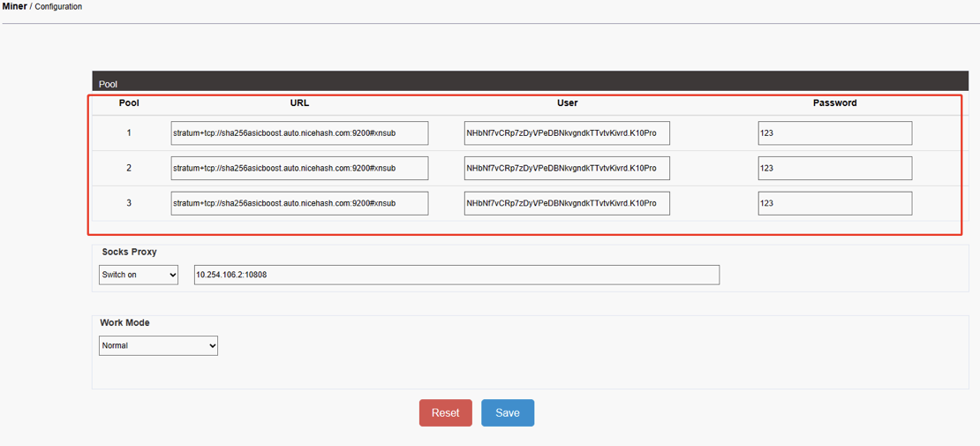Image resolution: width=980 pixels, height=446 pixels.
Task: Click the Pool 1 URL input field
Action: point(299,133)
